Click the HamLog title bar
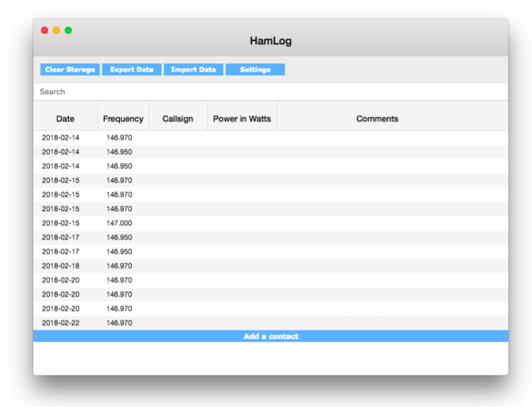Viewport: 532px width, 407px height. point(271,41)
